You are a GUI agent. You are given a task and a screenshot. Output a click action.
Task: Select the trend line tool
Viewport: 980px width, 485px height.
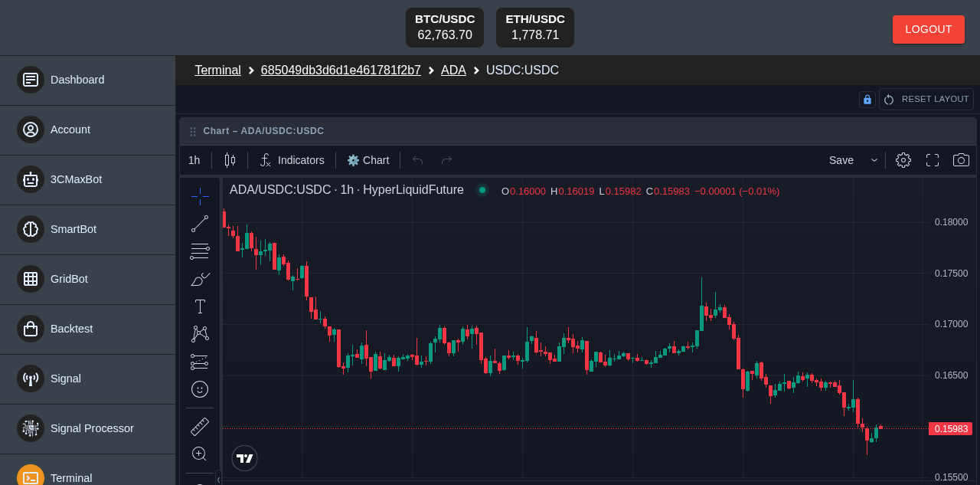tap(200, 224)
